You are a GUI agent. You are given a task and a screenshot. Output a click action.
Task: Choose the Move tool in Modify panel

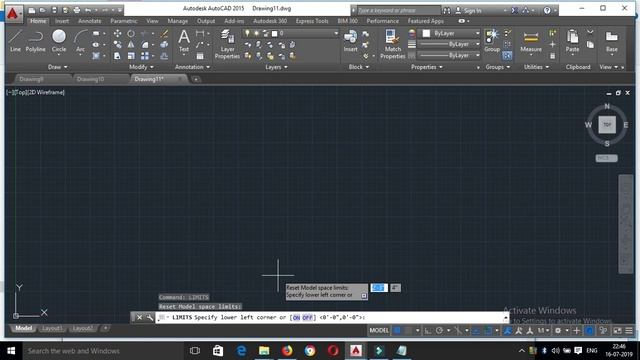[x=118, y=33]
